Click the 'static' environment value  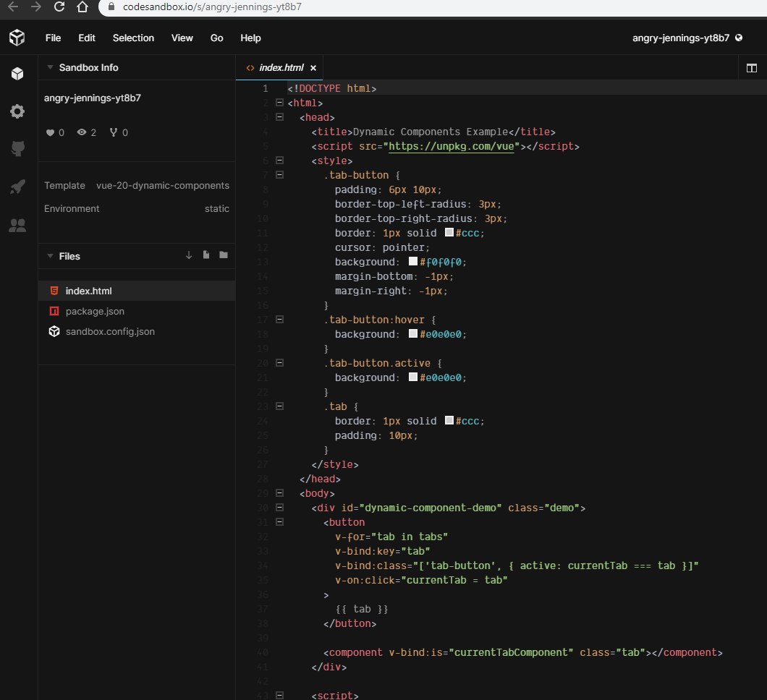[x=216, y=209]
